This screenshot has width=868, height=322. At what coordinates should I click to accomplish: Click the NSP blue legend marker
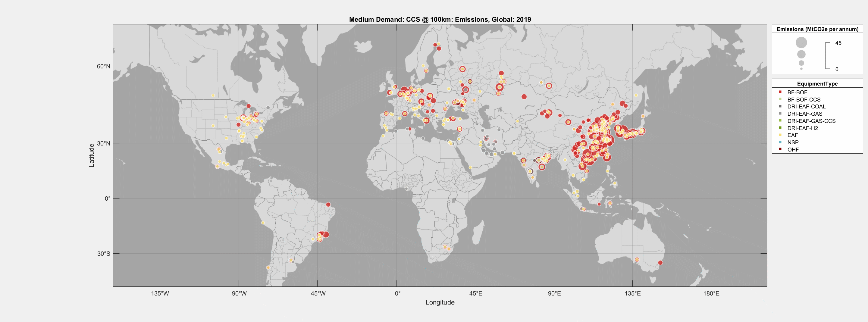[780, 142]
